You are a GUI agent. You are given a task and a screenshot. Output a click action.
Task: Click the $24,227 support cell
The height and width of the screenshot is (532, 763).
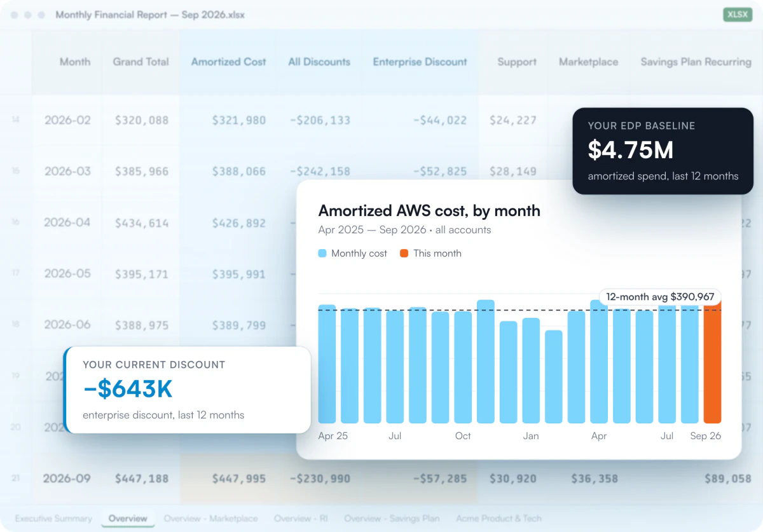[x=513, y=120]
